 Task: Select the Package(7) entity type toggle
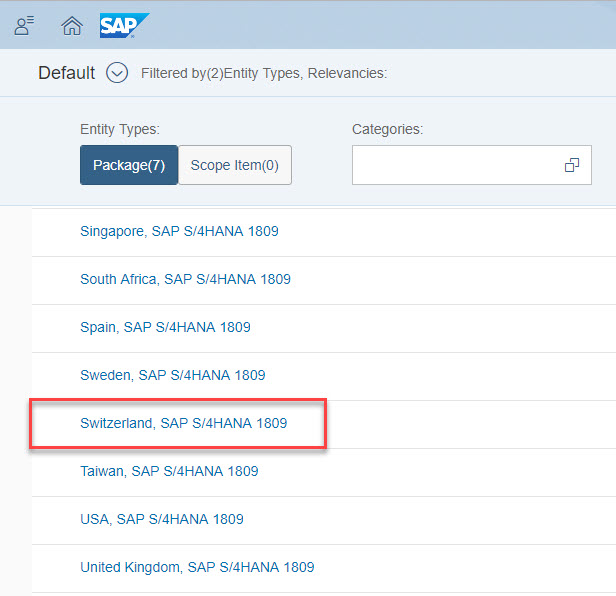[129, 165]
